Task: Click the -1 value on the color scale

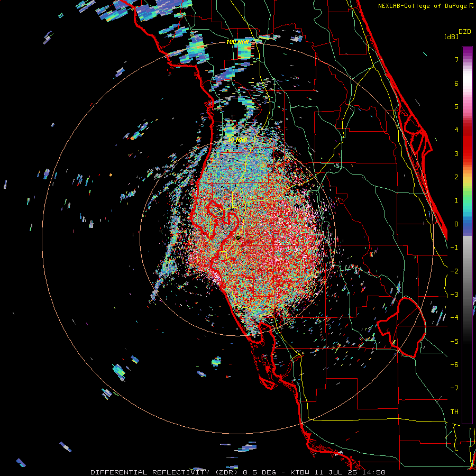Action: tap(454, 248)
